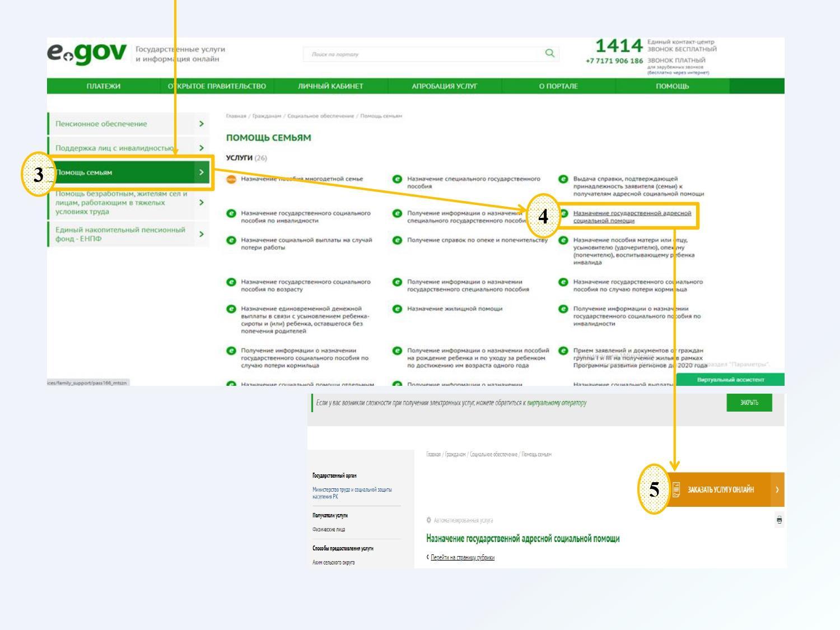Open the 'ЛИЧНЫЙ КАБИНЕТ' menu item
The height and width of the screenshot is (630, 840).
point(330,86)
